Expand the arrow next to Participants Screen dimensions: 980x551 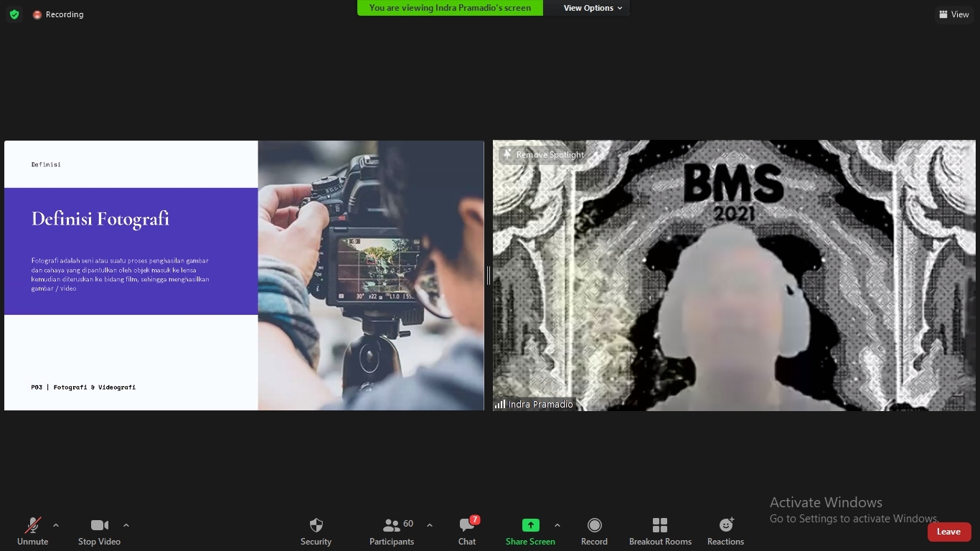click(430, 525)
